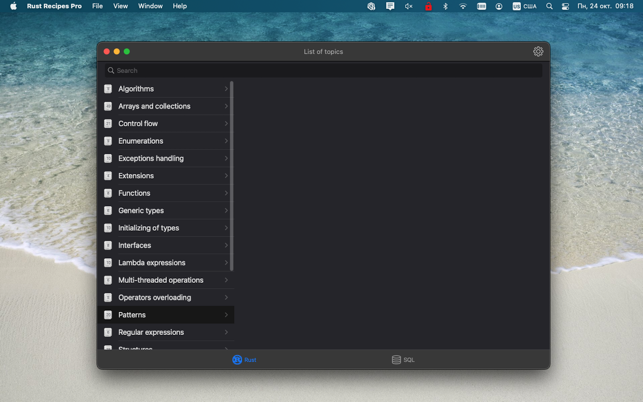Open Wi-Fi status in menu bar
This screenshot has height=402, width=643.
[463, 6]
